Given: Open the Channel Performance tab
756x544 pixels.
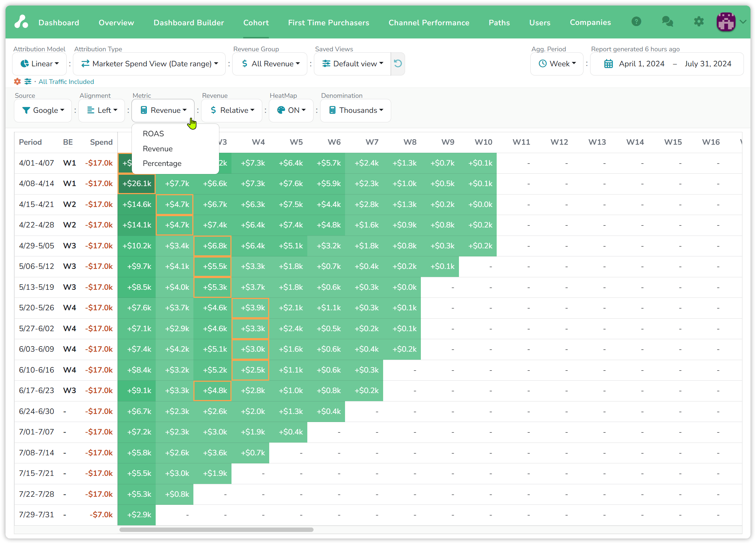Looking at the screenshot, I should (429, 22).
